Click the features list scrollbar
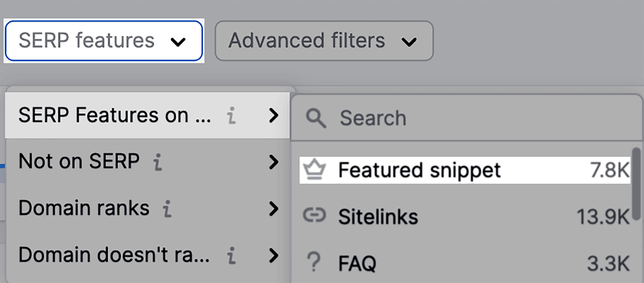Screen dimensions: 644x283 point(636,183)
